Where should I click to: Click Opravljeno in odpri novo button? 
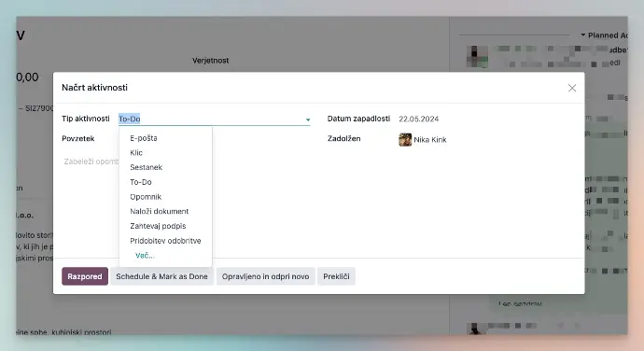point(265,276)
